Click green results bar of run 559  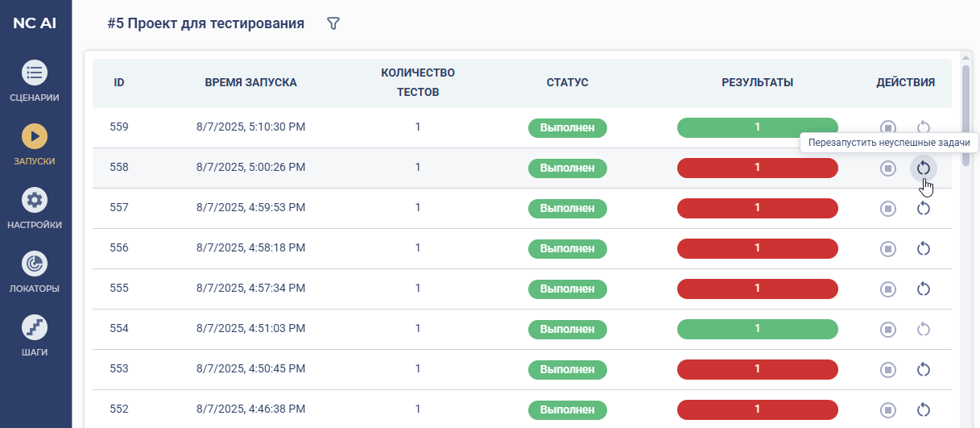coord(757,127)
